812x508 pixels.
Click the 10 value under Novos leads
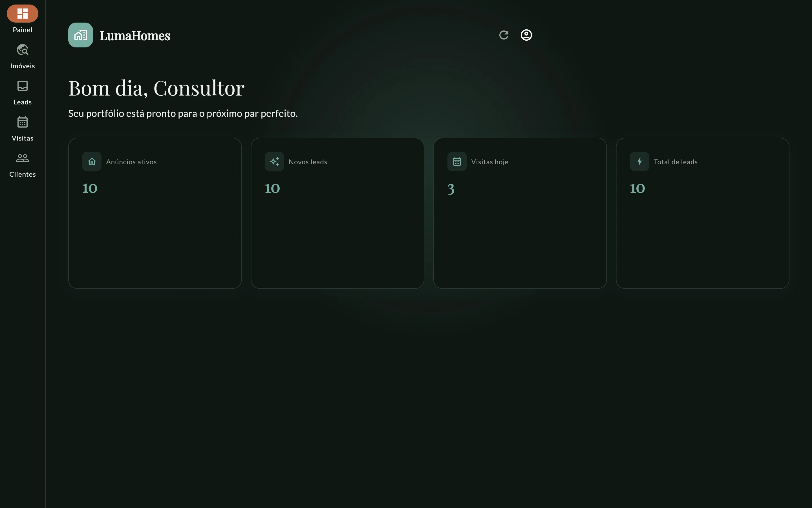pyautogui.click(x=272, y=189)
